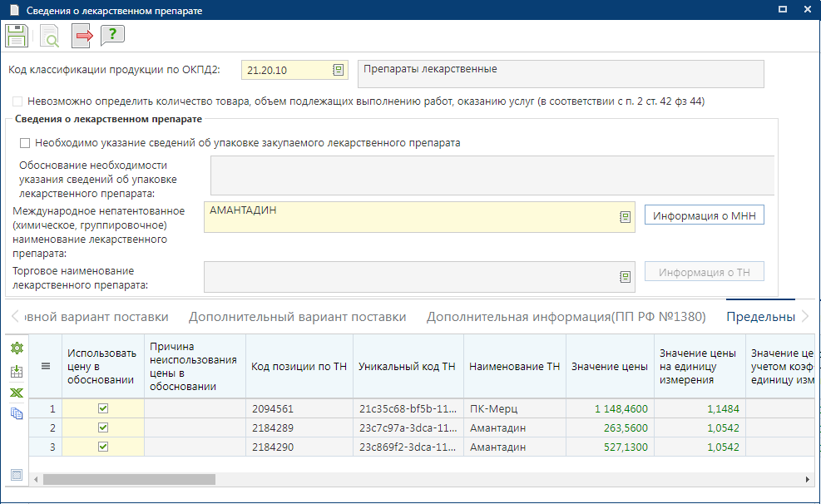Click the document icon in title bar
This screenshot has height=504, width=821.
pyautogui.click(x=15, y=11)
